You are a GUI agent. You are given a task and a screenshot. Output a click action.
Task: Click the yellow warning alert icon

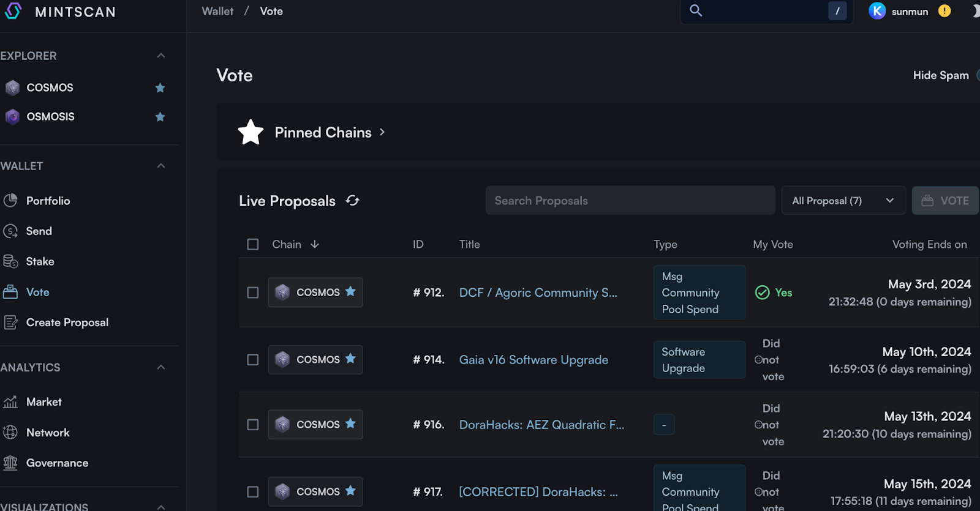(944, 11)
